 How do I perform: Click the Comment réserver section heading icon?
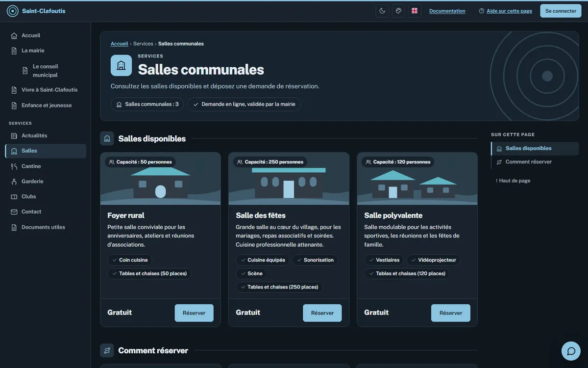pos(107,350)
